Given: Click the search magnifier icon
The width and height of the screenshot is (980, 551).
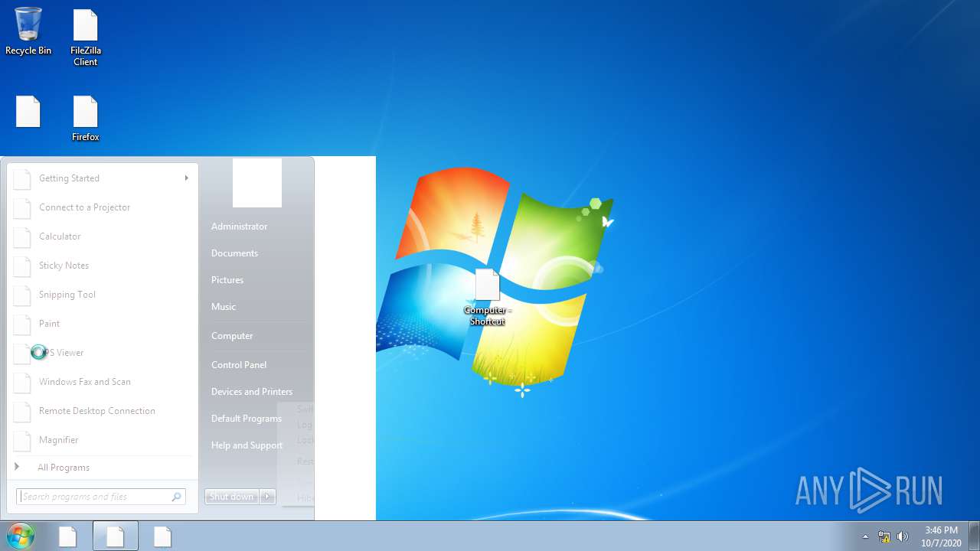Looking at the screenshot, I should tap(176, 497).
